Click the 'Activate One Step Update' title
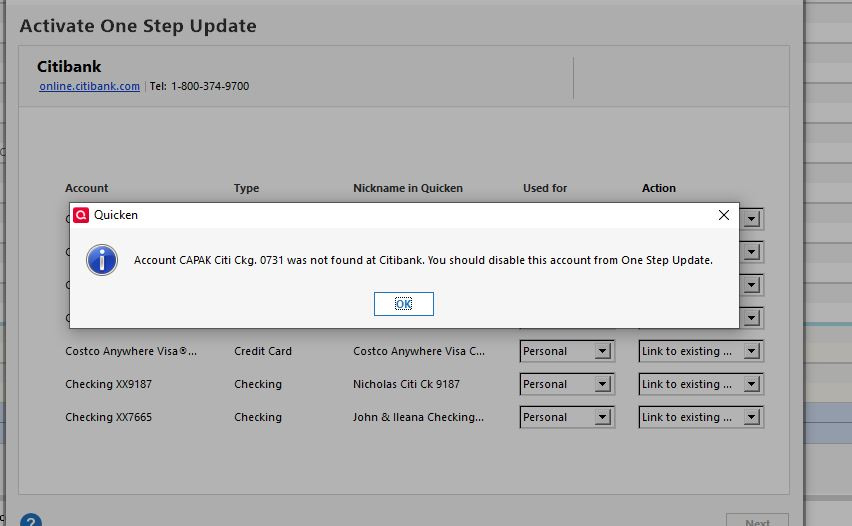The image size is (852, 526). [x=138, y=26]
